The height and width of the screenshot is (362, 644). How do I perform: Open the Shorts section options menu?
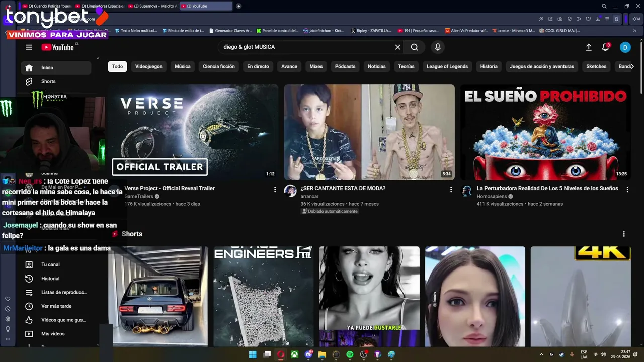point(624,234)
